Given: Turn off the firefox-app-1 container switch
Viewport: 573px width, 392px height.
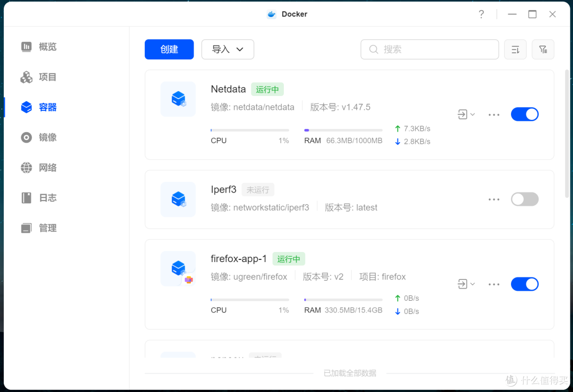Looking at the screenshot, I should (x=525, y=284).
